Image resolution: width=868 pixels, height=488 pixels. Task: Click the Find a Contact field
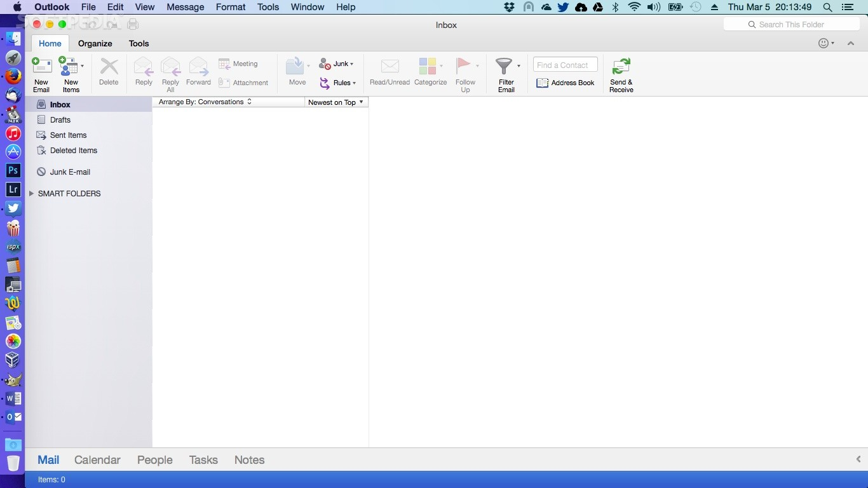[566, 65]
